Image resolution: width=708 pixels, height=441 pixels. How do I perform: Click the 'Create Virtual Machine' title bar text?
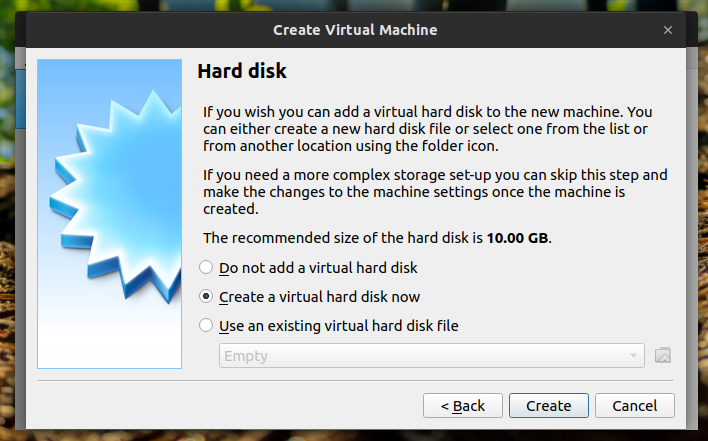(x=354, y=30)
